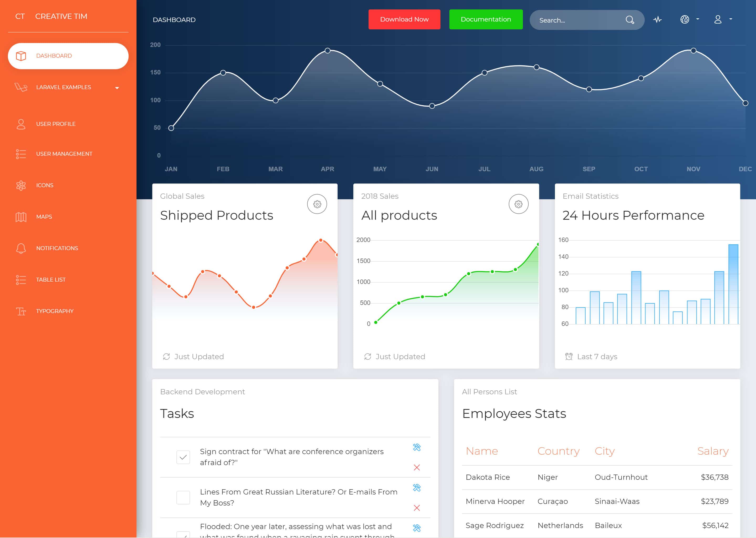Click the Notifications sidebar icon
This screenshot has height=538, width=756.
(20, 248)
